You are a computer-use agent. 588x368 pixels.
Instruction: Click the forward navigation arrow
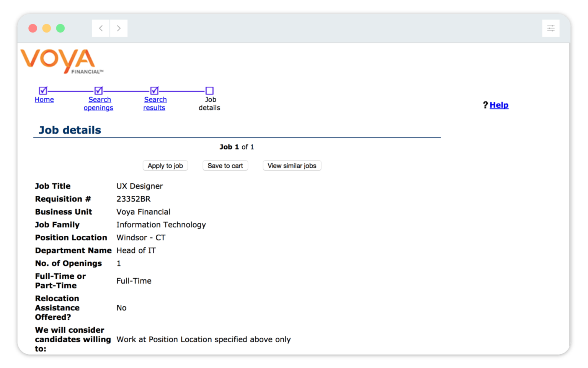click(x=119, y=28)
